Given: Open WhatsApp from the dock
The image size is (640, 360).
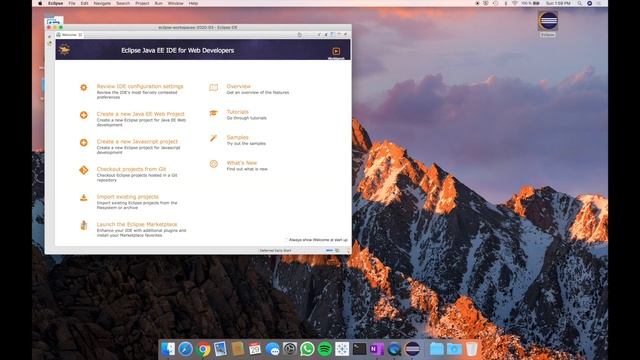Looking at the screenshot, I should [x=307, y=349].
